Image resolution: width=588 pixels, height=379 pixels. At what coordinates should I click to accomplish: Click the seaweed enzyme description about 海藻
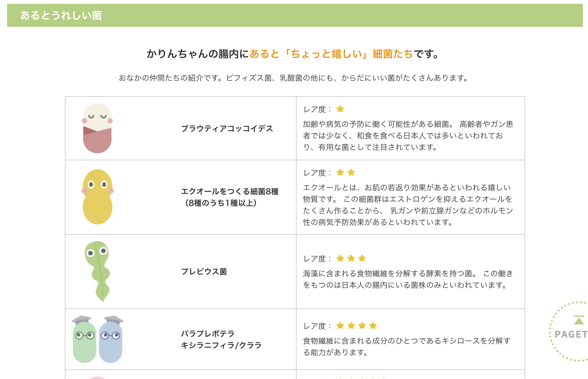click(408, 279)
